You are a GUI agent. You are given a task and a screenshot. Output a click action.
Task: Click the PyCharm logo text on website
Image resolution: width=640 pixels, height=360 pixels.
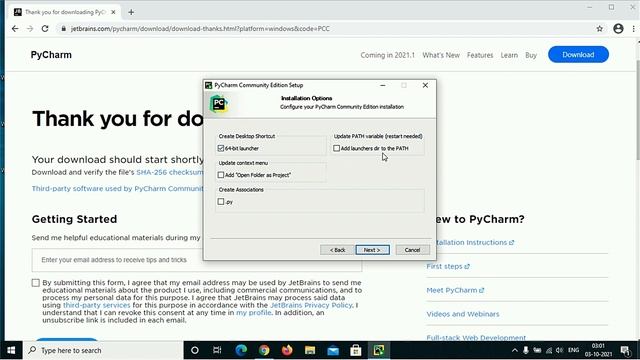pyautogui.click(x=51, y=55)
